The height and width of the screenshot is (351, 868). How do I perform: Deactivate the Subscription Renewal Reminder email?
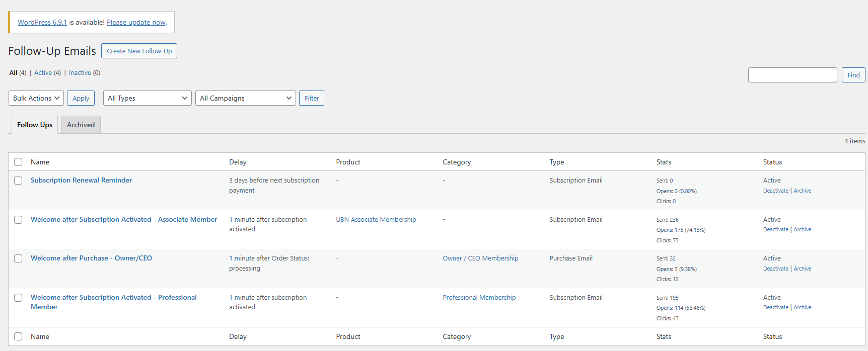[775, 191]
